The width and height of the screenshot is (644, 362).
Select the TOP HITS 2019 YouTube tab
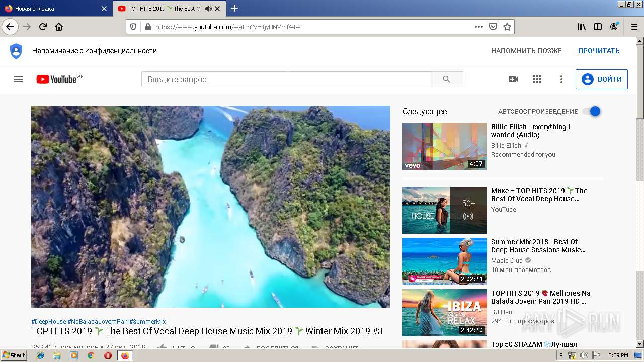pos(169,9)
